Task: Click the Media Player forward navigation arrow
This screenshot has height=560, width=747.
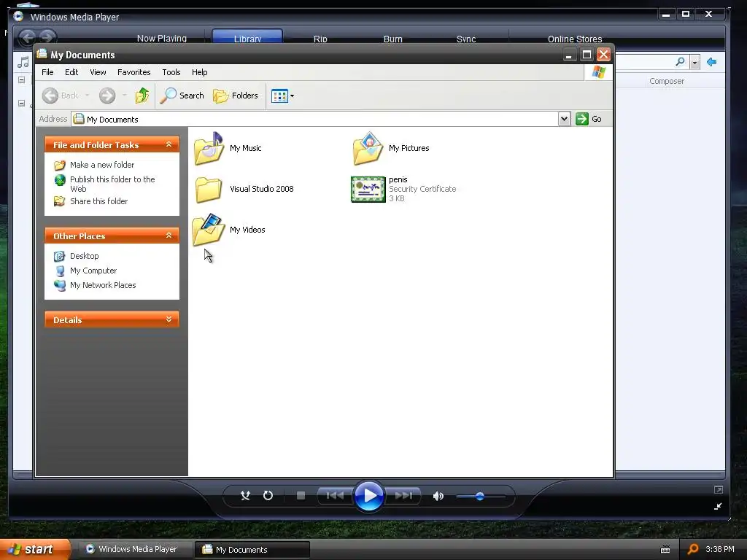Action: (47, 36)
